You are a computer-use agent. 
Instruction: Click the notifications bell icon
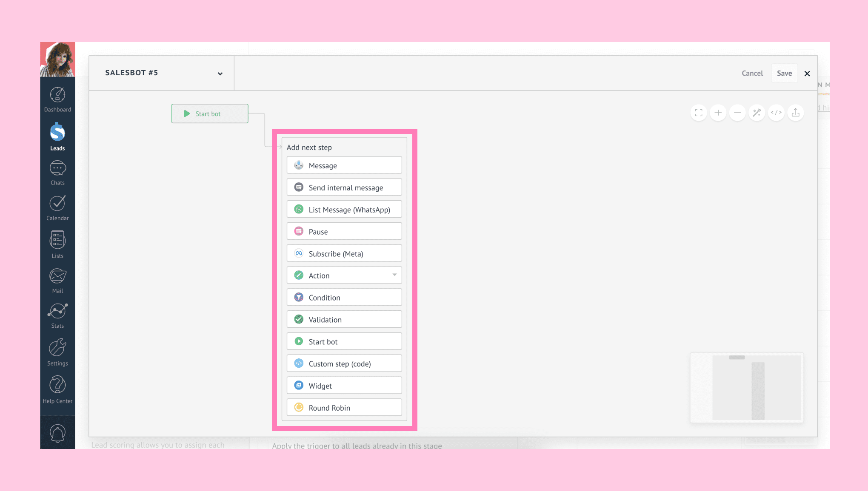point(57,433)
